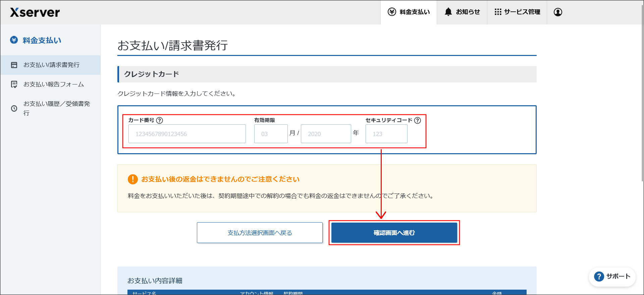Click the page vertical scrollbar

pyautogui.click(x=642, y=94)
